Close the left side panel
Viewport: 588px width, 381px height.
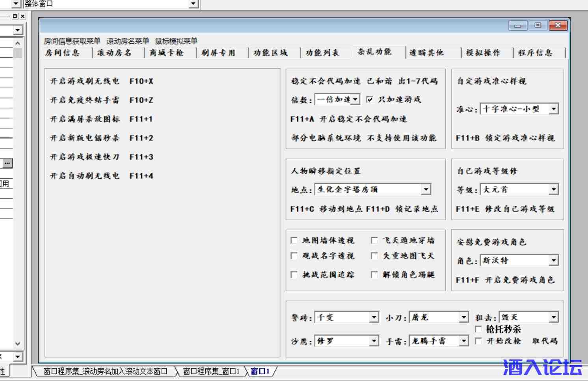coord(23,16)
